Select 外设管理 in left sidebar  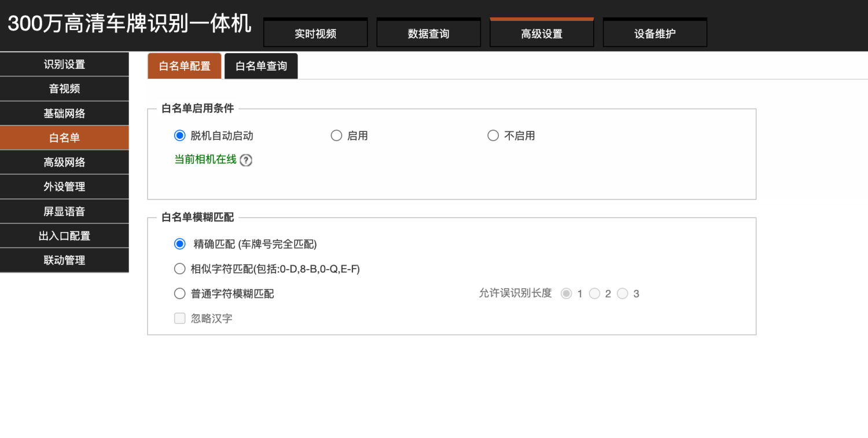coord(64,186)
